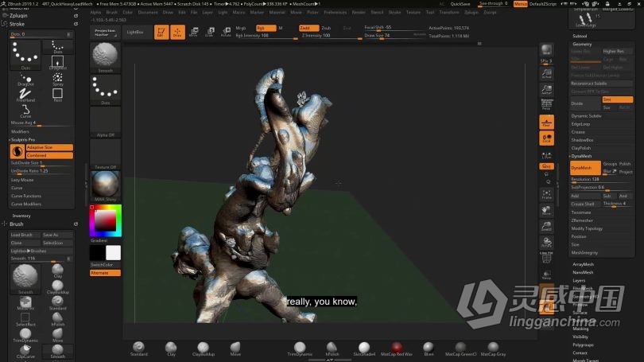Select the Move gizmo icon in top shelf

point(194,32)
